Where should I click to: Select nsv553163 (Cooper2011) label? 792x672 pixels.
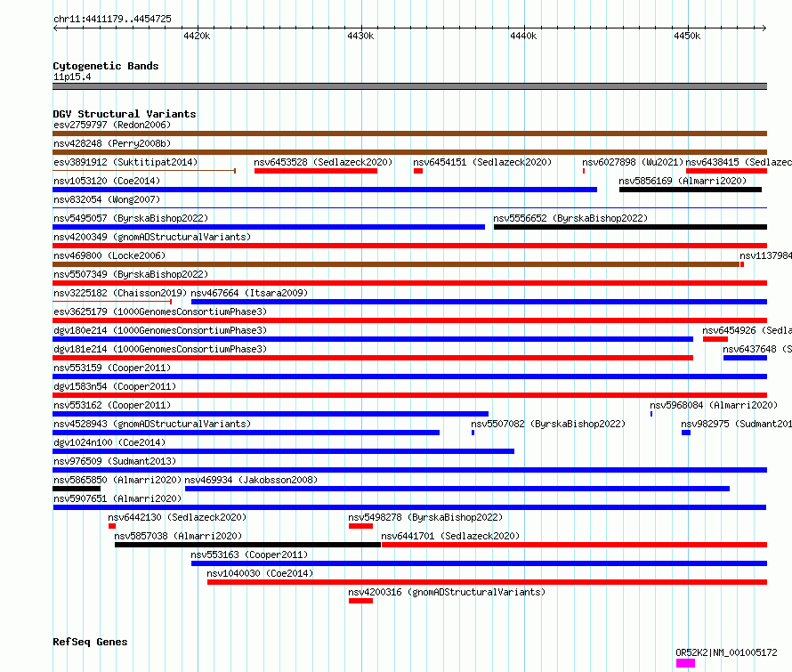click(x=249, y=555)
